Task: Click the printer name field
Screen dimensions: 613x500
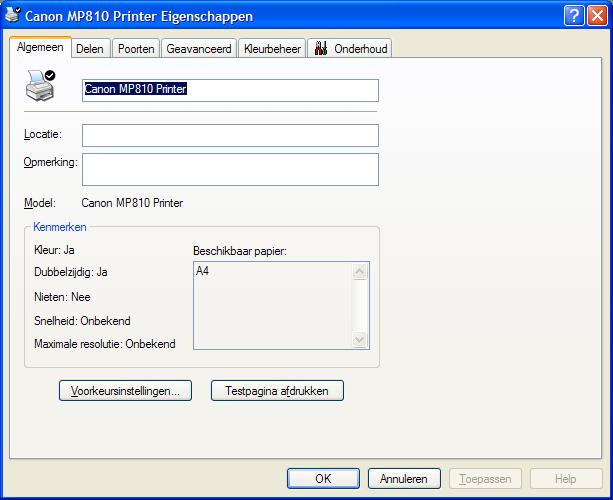Action: (230, 90)
